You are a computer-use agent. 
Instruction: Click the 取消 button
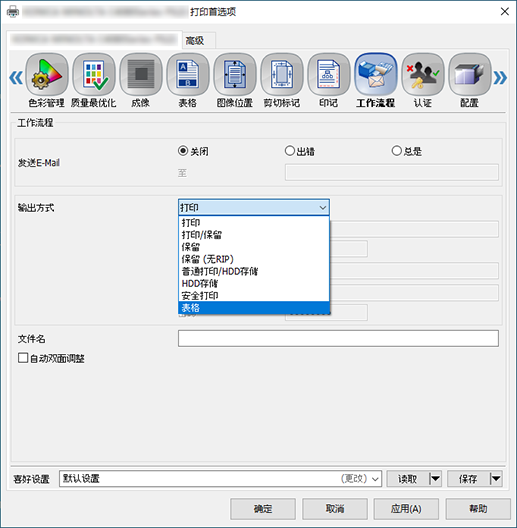pyautogui.click(x=335, y=509)
